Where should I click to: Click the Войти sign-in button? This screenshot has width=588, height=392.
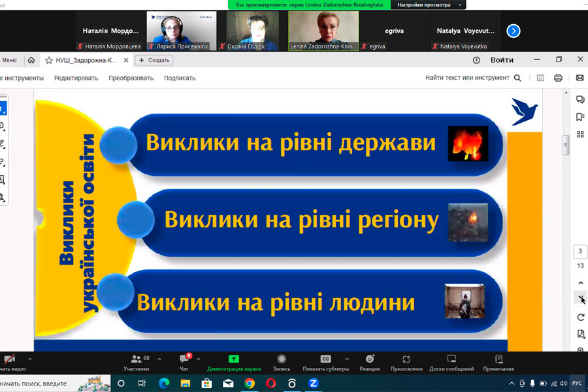click(x=502, y=59)
